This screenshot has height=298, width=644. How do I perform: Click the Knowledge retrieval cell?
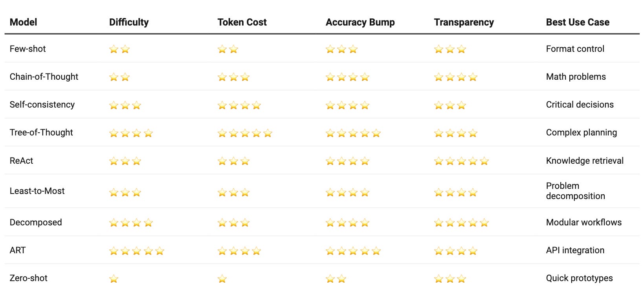(585, 161)
